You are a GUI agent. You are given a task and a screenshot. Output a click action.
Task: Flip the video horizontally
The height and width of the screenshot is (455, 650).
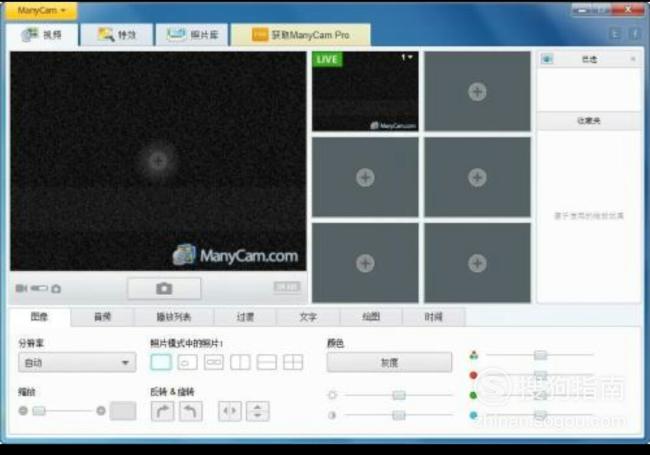tap(230, 411)
